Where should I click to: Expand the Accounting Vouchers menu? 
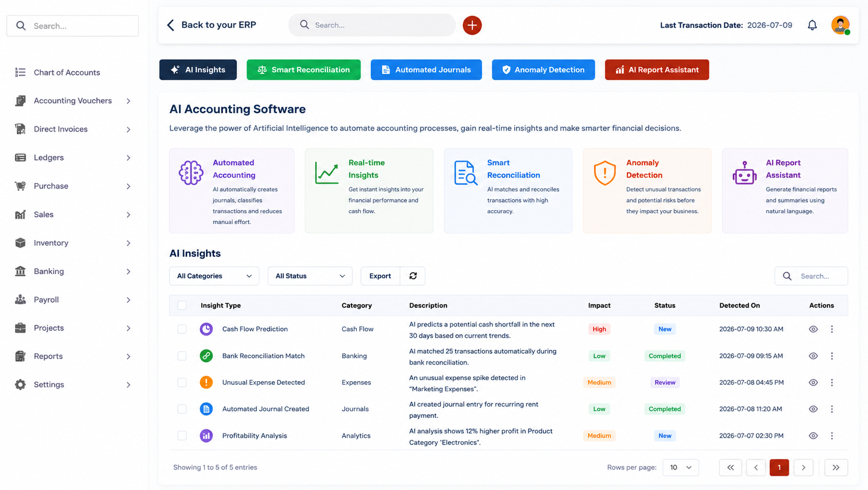click(73, 101)
